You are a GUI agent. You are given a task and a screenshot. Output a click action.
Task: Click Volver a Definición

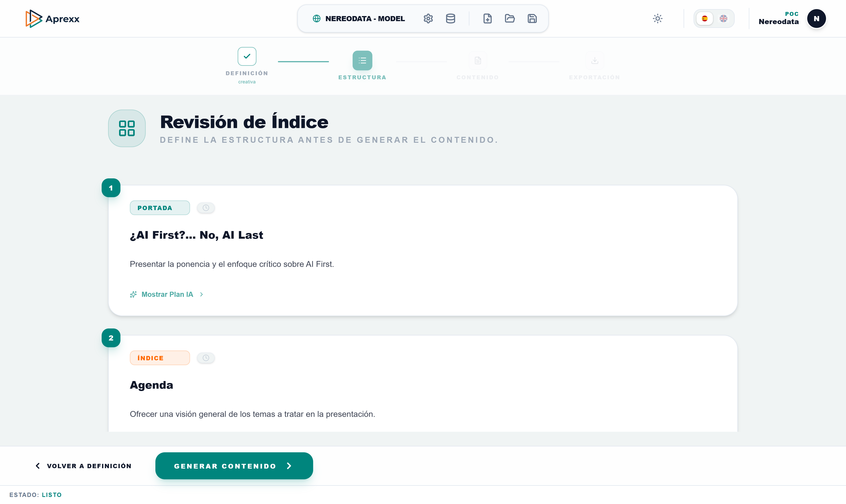[x=84, y=466]
